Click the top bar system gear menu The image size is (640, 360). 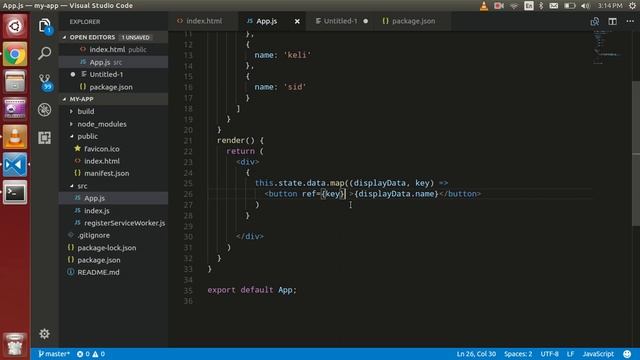[x=633, y=6]
